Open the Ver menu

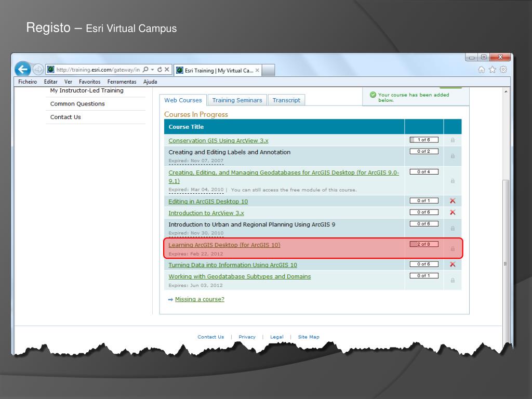(x=68, y=82)
